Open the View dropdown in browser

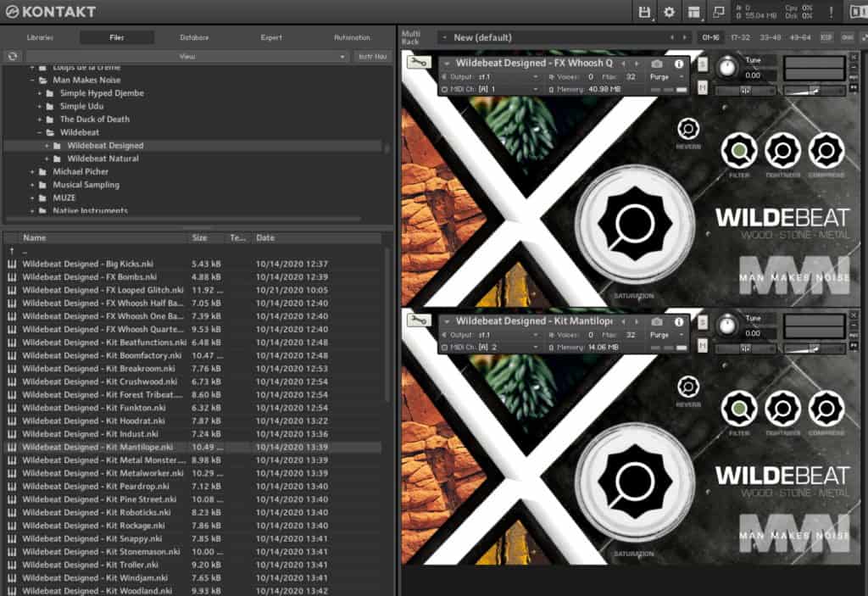coord(186,56)
